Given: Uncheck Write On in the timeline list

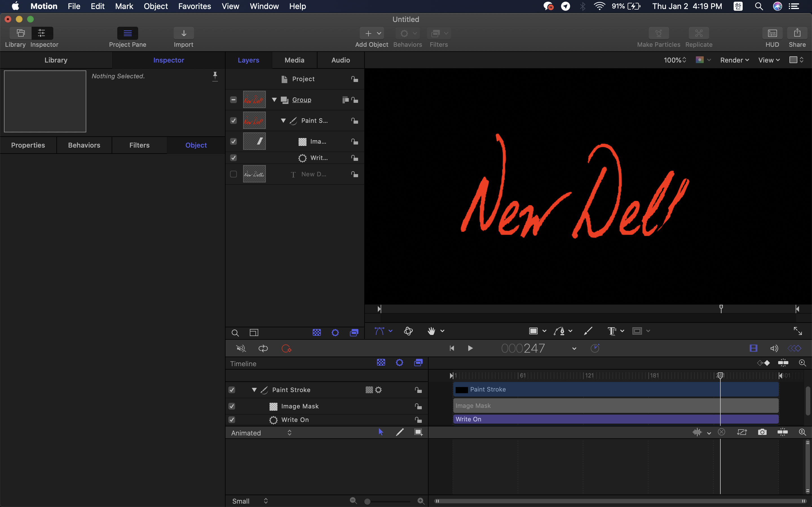Looking at the screenshot, I should pyautogui.click(x=231, y=420).
